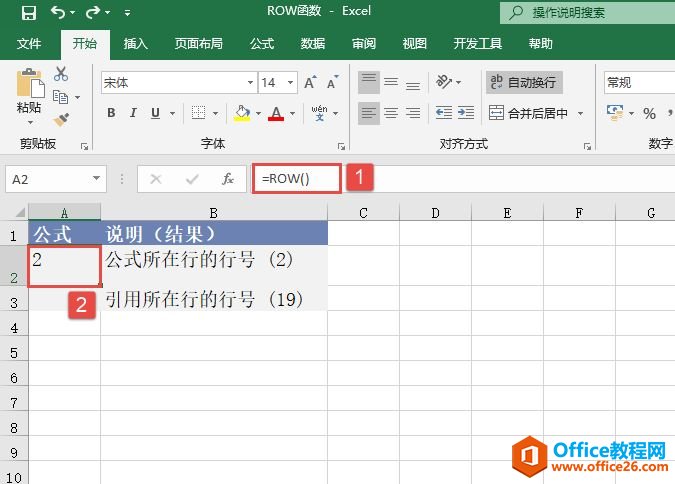
Task: Search in the 操作说明搜索 box
Action: coord(587,12)
